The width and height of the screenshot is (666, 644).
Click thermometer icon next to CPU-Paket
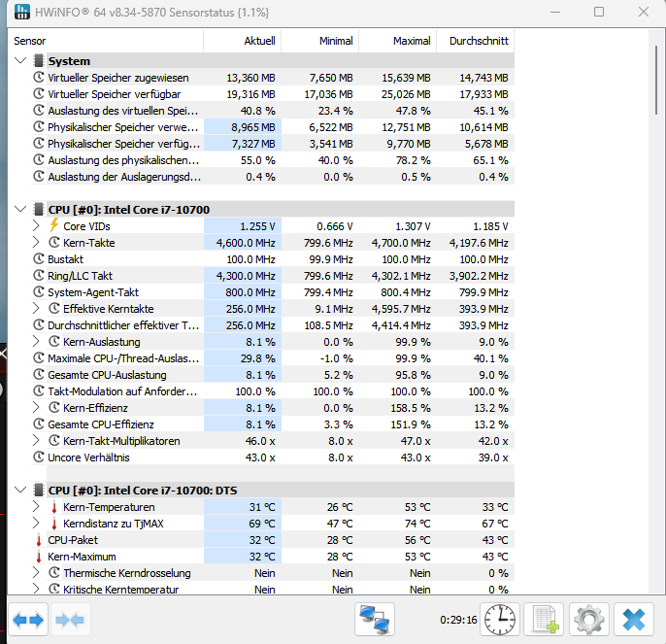tap(39, 540)
